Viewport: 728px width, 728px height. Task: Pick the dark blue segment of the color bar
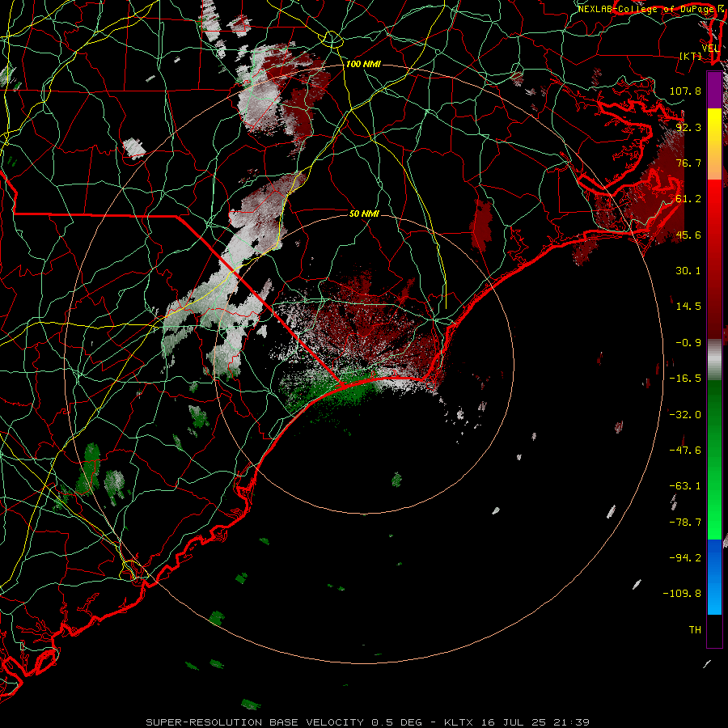(714, 557)
